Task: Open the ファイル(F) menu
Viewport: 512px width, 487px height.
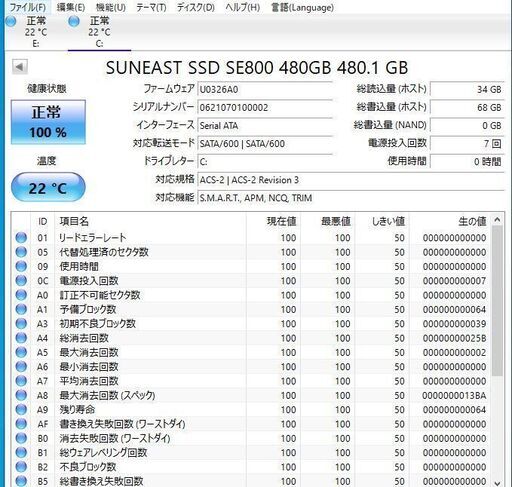Action: [x=28, y=7]
